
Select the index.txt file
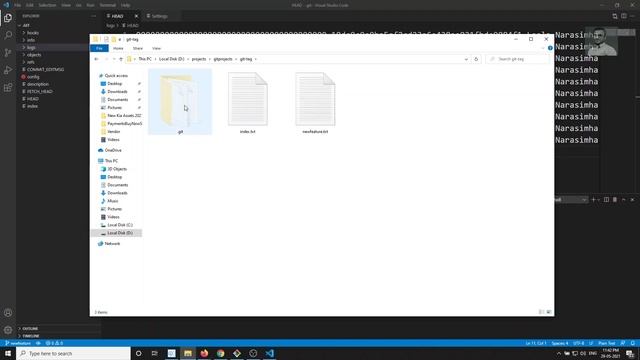(x=248, y=102)
